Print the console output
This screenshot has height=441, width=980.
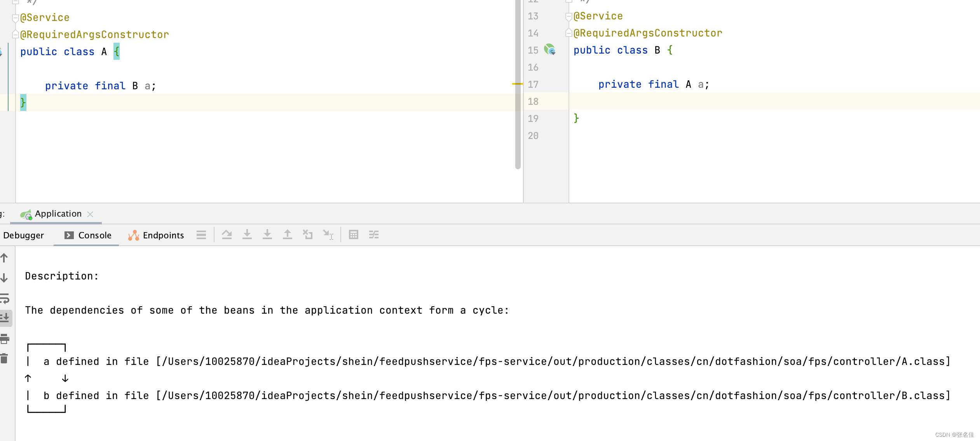point(5,339)
